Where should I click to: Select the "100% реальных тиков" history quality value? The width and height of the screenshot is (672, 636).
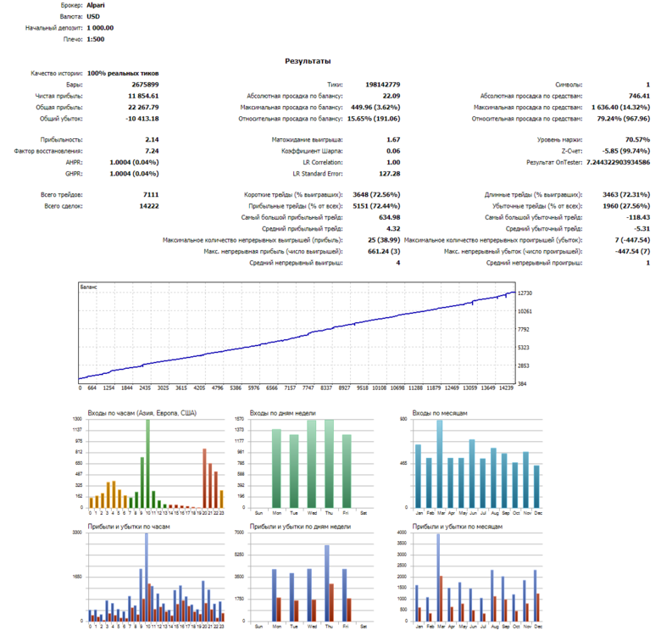coord(123,73)
